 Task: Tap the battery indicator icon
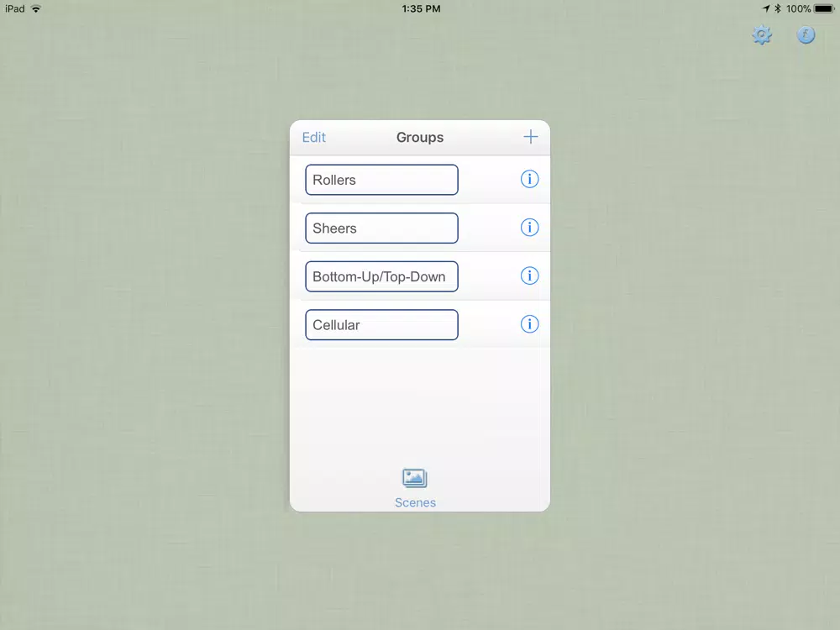pos(825,8)
